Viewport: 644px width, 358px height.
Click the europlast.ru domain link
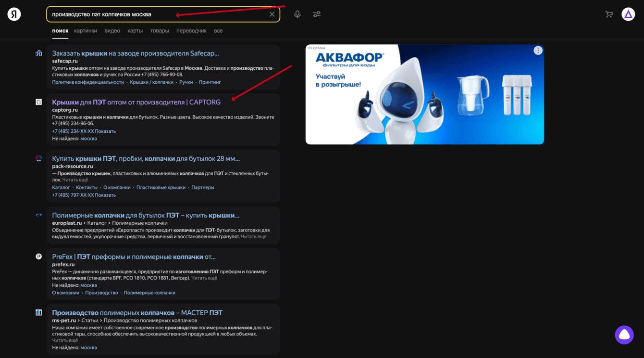pyautogui.click(x=67, y=223)
